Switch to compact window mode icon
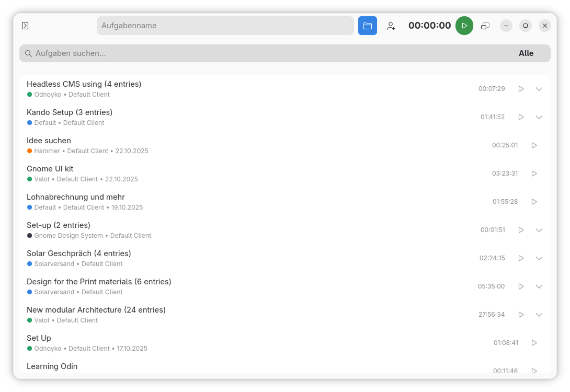570x392 pixels. pyautogui.click(x=485, y=26)
